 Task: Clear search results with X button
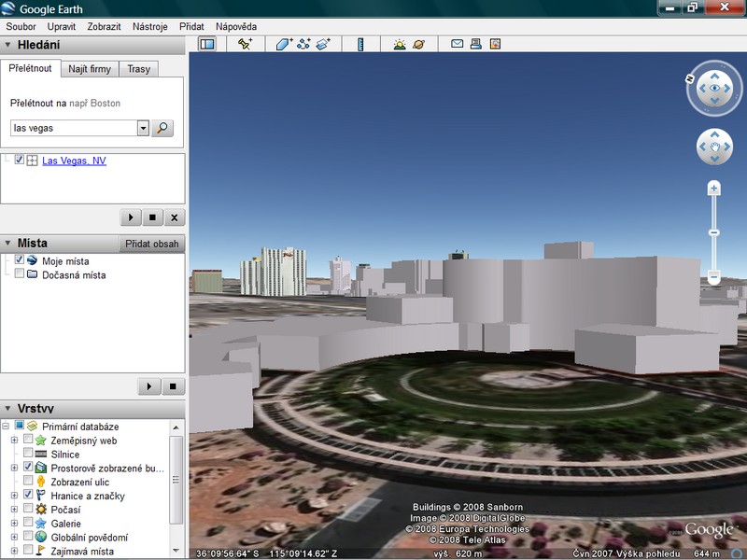(x=175, y=217)
